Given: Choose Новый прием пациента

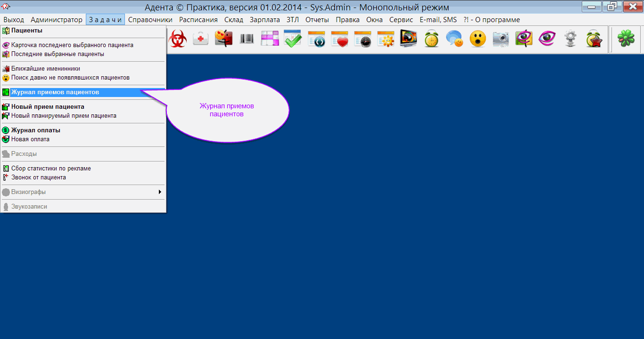Looking at the screenshot, I should (48, 107).
